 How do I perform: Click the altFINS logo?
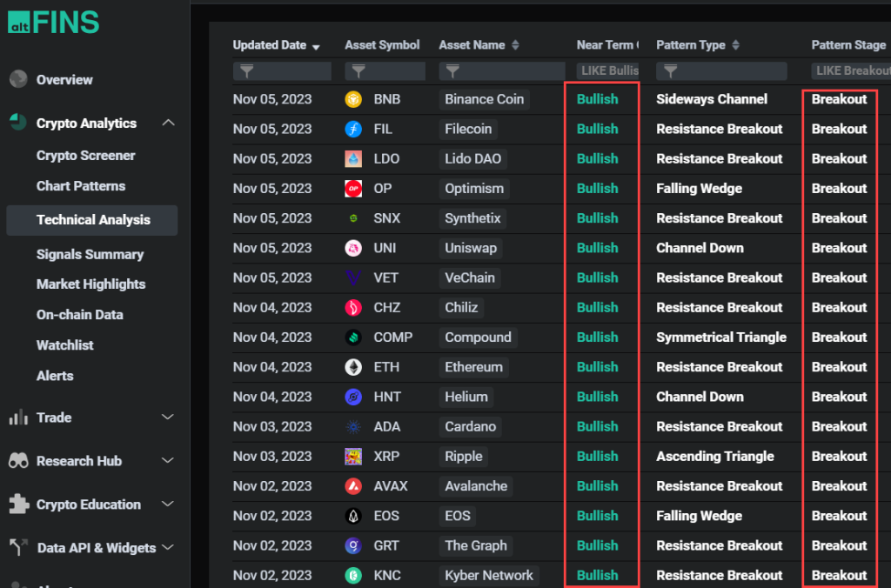coord(52,21)
